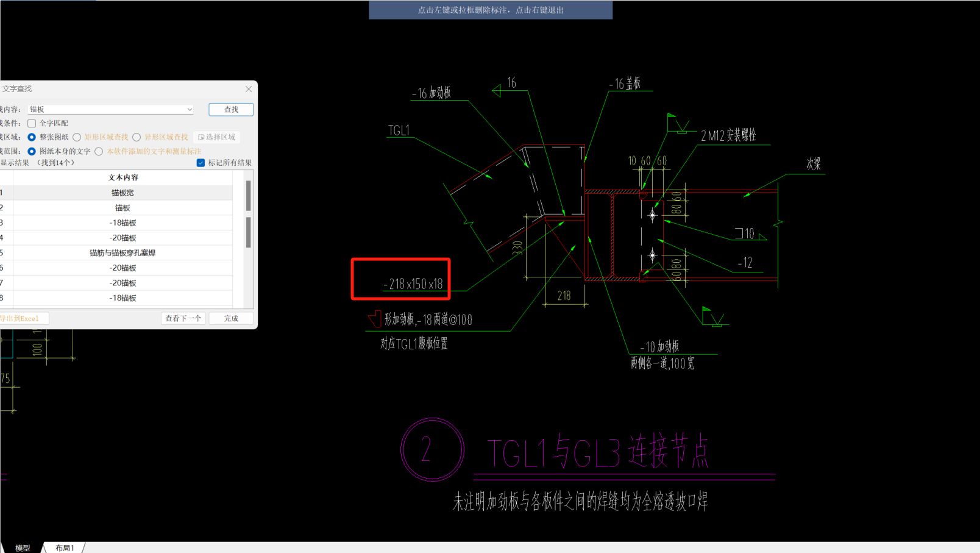Select result row 1 锚板宽
This screenshot has width=980, height=553.
[x=123, y=193]
